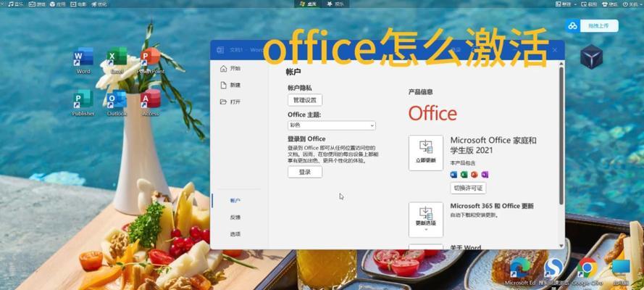Image resolution: width=644 pixels, height=290 pixels.
Task: Open the PowerPoint desktop shortcut
Action: [x=151, y=61]
